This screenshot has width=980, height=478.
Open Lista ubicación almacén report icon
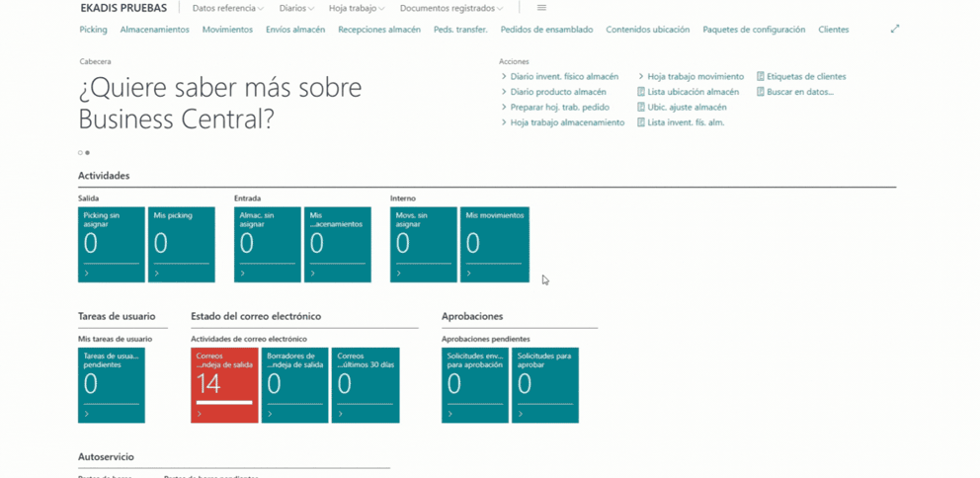[x=641, y=92]
